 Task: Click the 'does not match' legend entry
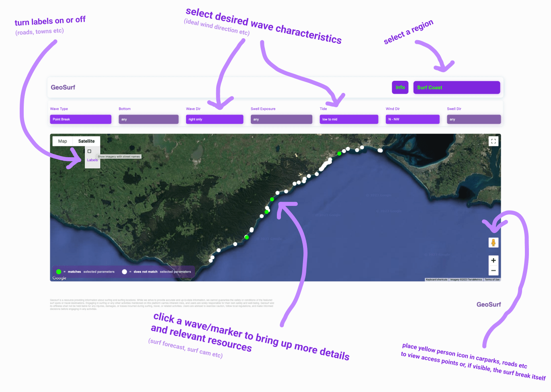157,272
